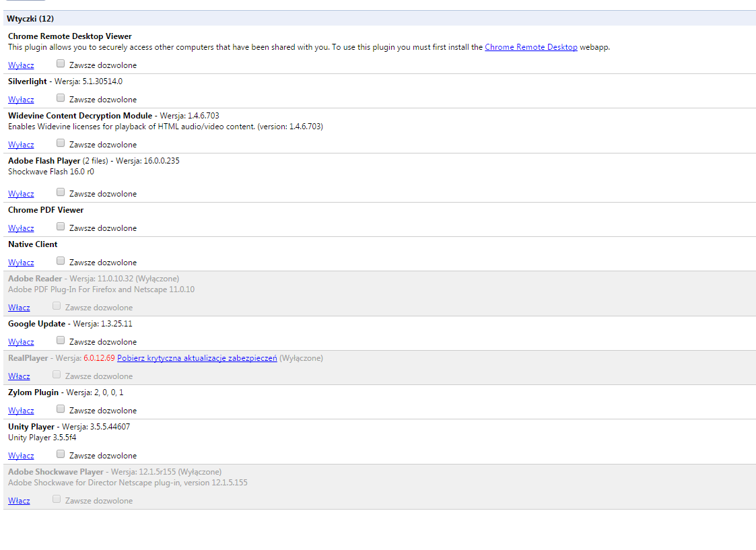The height and width of the screenshot is (550, 756).
Task: Disable the Chrome Remote Desktop Viewer plugin
Action: (21, 65)
